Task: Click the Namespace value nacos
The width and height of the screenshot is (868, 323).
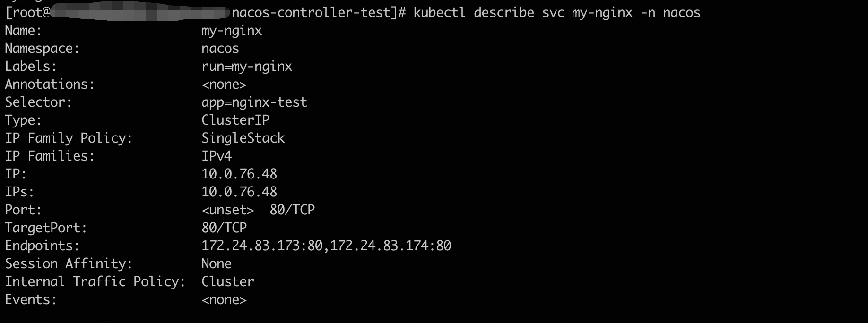Action: [220, 49]
